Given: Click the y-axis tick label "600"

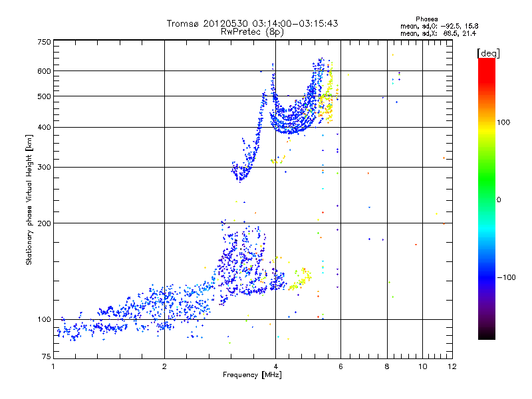Looking at the screenshot, I should [45, 71].
